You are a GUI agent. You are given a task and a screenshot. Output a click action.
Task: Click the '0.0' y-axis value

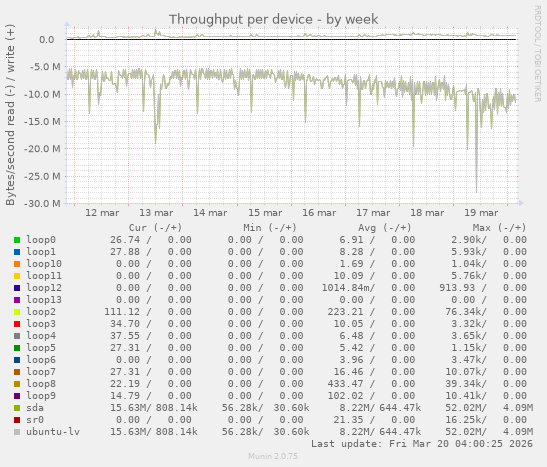pyautogui.click(x=47, y=40)
